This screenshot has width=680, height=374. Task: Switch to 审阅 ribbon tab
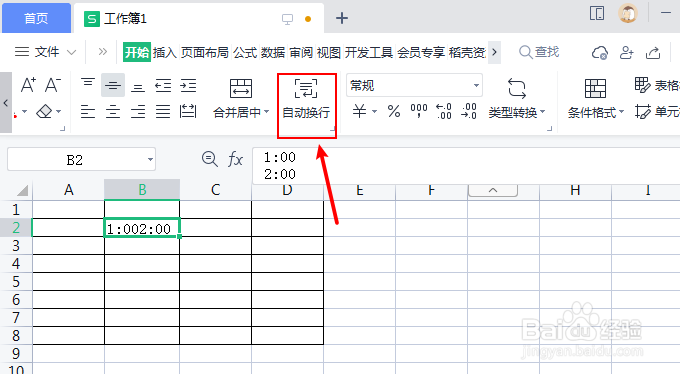(301, 52)
